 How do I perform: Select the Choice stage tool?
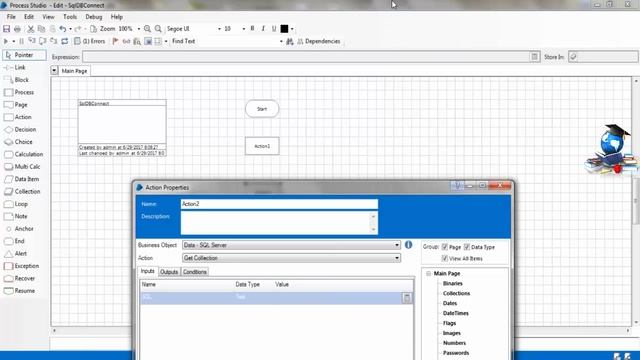point(18,142)
